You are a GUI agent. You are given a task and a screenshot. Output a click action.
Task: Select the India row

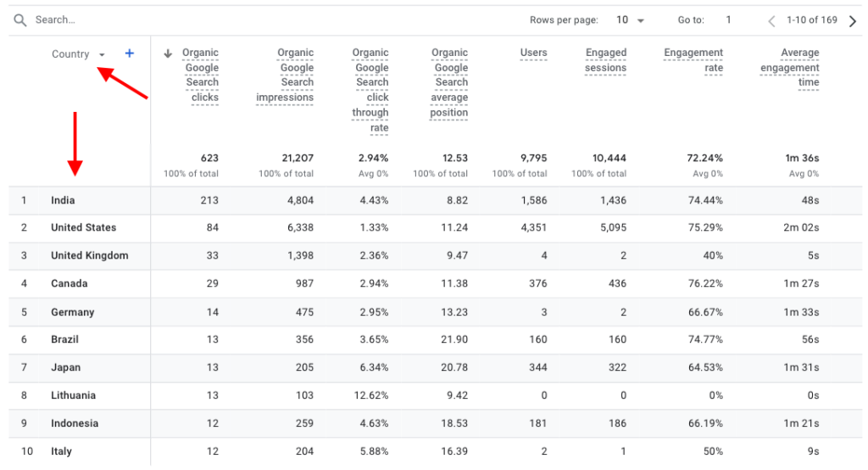[63, 200]
